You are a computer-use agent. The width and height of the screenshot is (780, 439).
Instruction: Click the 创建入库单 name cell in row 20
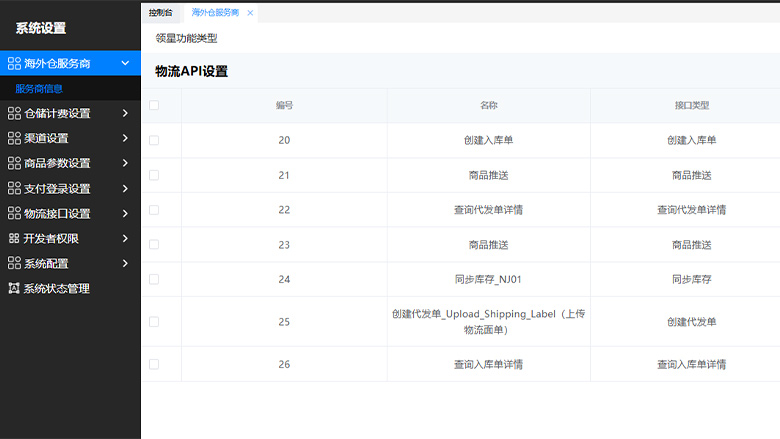click(x=488, y=140)
